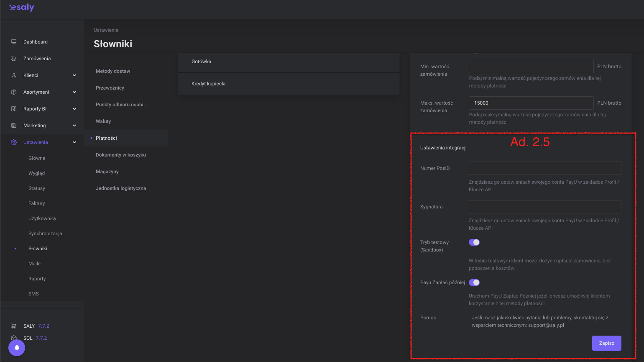Collapse the Ustawienia section chevron
The height and width of the screenshot is (362, 644).
click(x=74, y=142)
